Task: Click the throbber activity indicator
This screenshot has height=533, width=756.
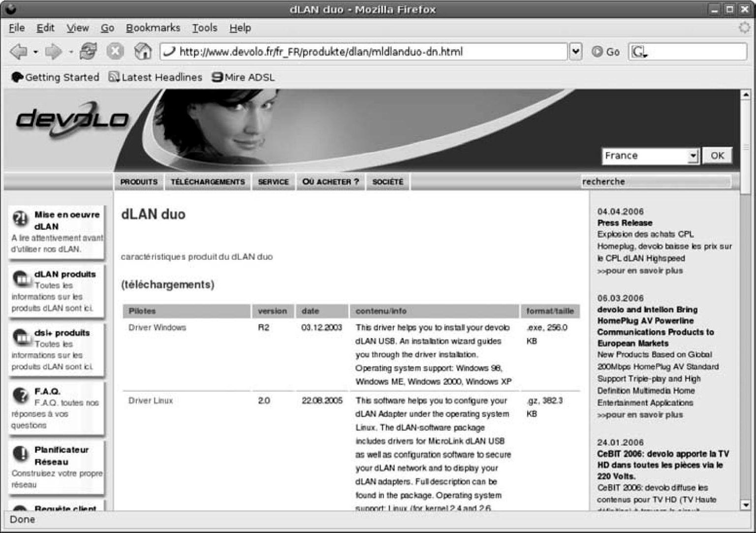Action: tap(745, 28)
